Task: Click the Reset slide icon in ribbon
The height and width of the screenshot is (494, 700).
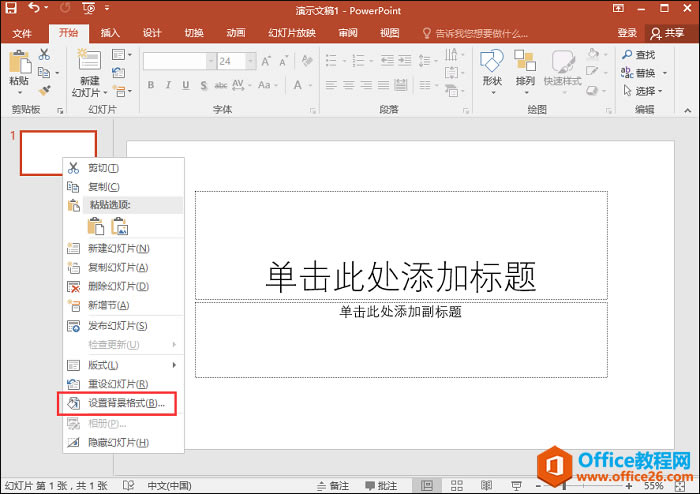Action: point(119,73)
